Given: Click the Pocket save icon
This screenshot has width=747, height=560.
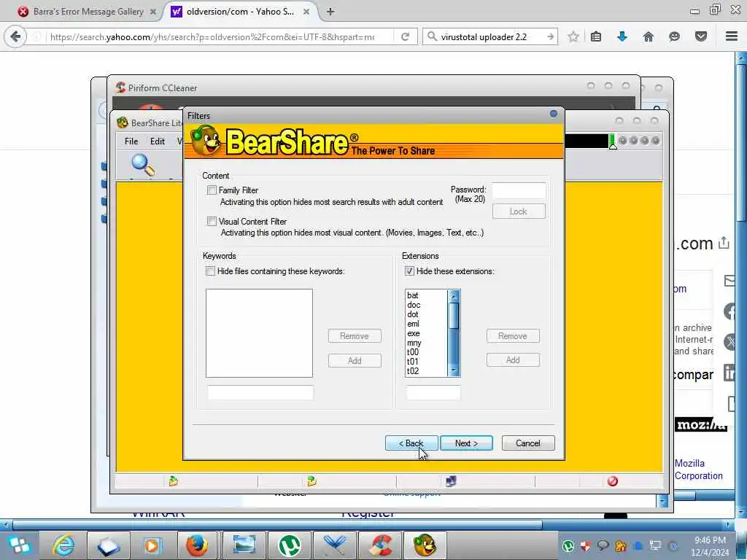Looking at the screenshot, I should click(x=701, y=36).
